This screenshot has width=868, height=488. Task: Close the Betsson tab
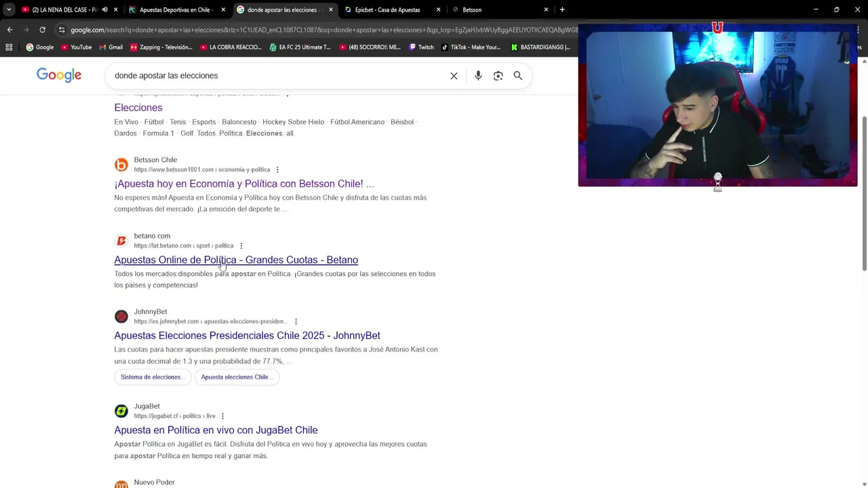pyautogui.click(x=546, y=9)
